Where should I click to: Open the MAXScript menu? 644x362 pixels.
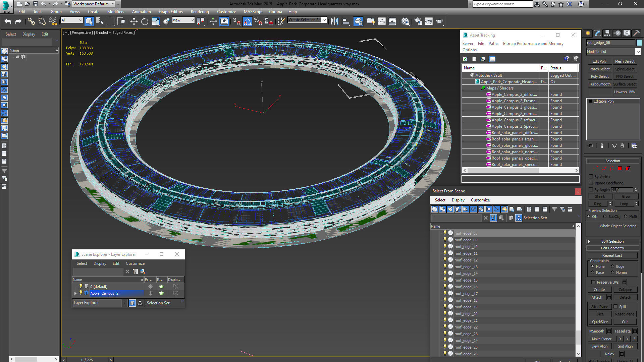pyautogui.click(x=253, y=11)
